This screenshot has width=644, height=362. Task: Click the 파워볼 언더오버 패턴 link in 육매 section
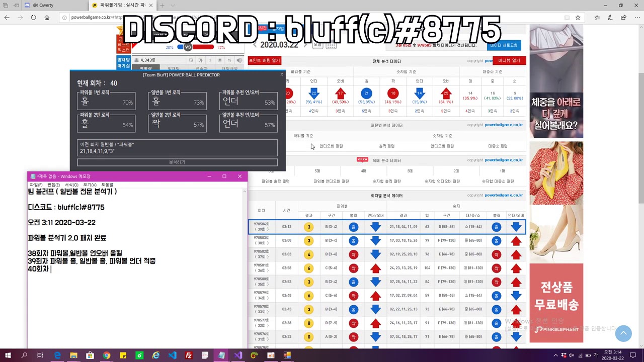point(331,182)
